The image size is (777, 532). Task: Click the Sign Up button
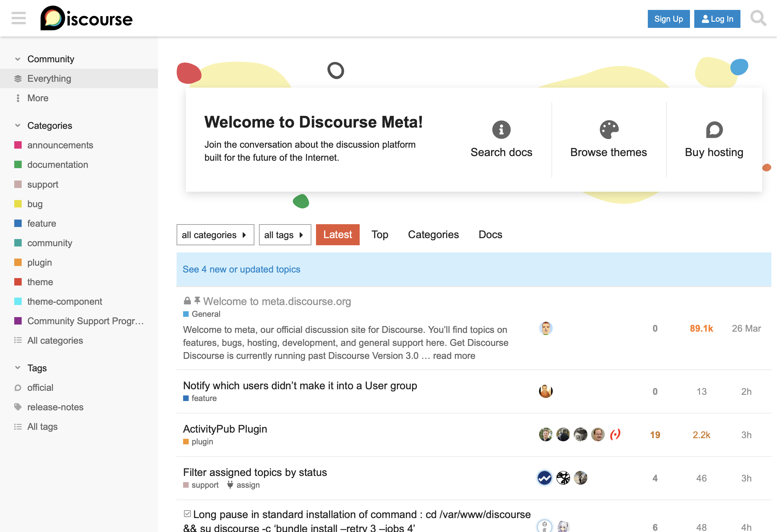pyautogui.click(x=668, y=19)
